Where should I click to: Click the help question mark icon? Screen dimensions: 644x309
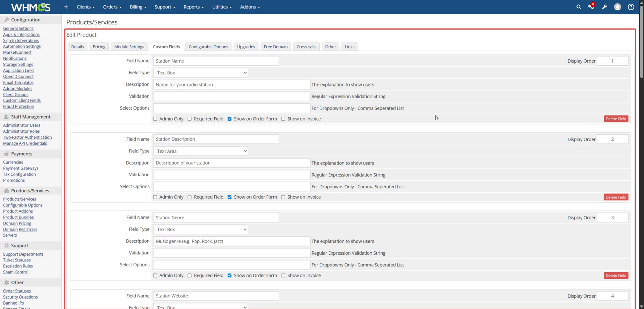631,7
